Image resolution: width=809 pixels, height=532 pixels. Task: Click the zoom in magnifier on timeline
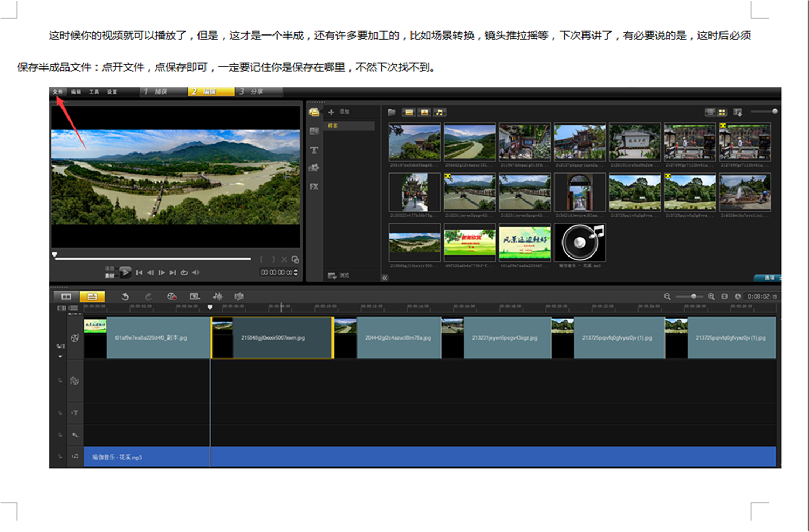coord(711,296)
